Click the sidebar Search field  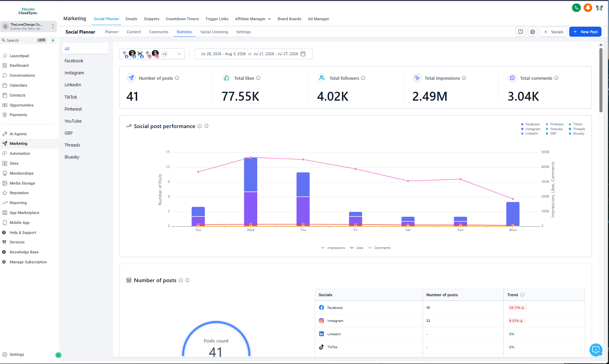tap(24, 40)
